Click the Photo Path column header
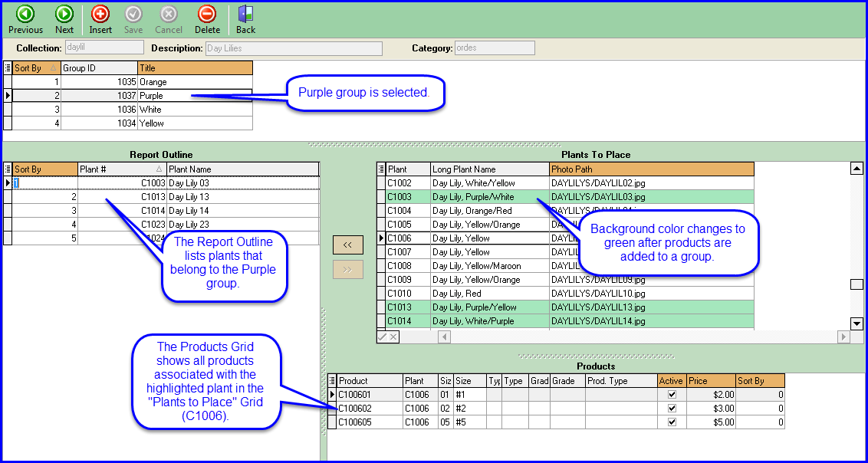Screen dimensions: 868x463 pyautogui.click(x=652, y=169)
